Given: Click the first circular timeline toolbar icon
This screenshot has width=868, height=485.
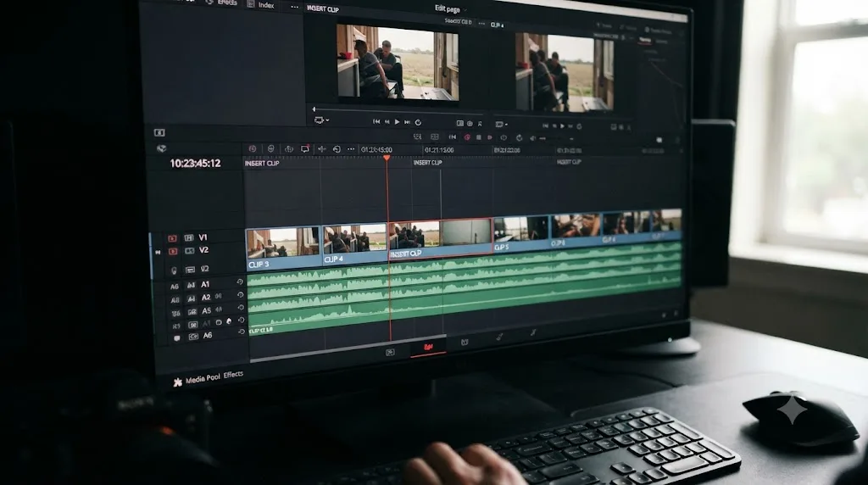Looking at the screenshot, I should coord(253,148).
